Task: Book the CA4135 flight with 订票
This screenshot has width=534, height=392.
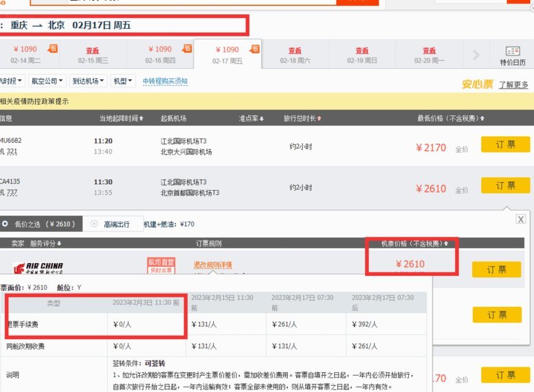Action: (505, 185)
